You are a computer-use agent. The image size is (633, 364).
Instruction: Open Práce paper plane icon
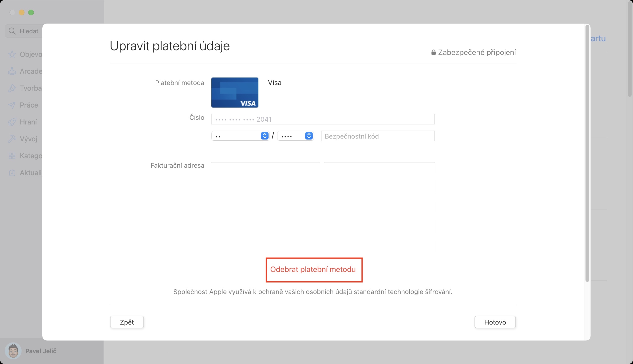12,105
